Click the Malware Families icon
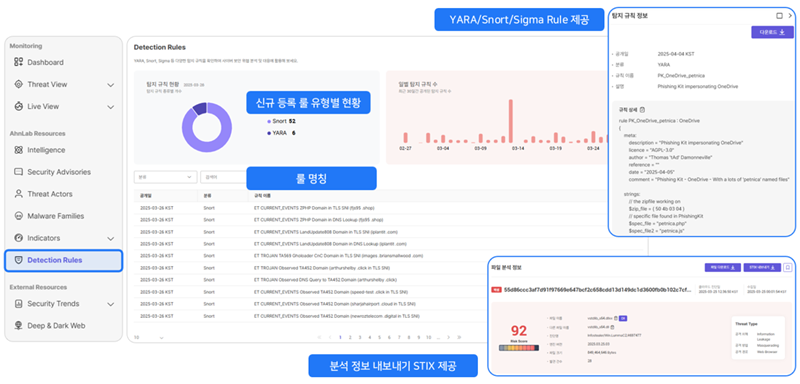 (x=18, y=216)
